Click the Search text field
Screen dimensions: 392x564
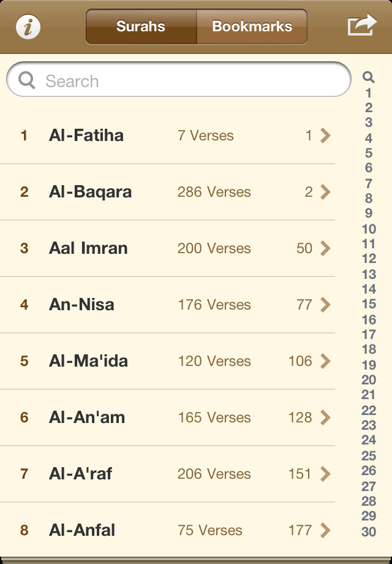click(184, 80)
